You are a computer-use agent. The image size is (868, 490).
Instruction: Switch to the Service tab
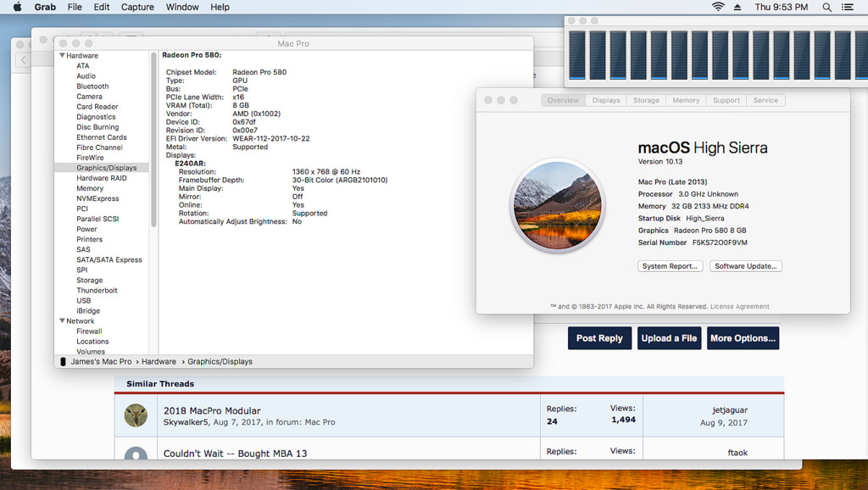coord(765,100)
